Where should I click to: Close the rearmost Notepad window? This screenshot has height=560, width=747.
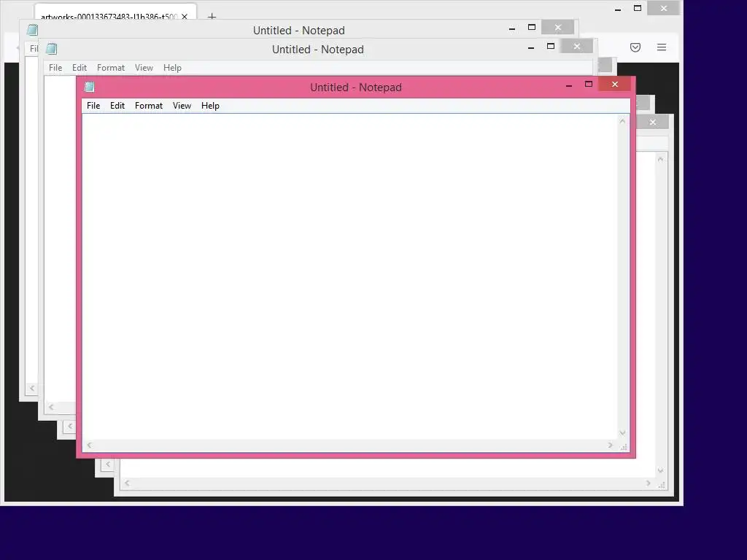coord(557,27)
